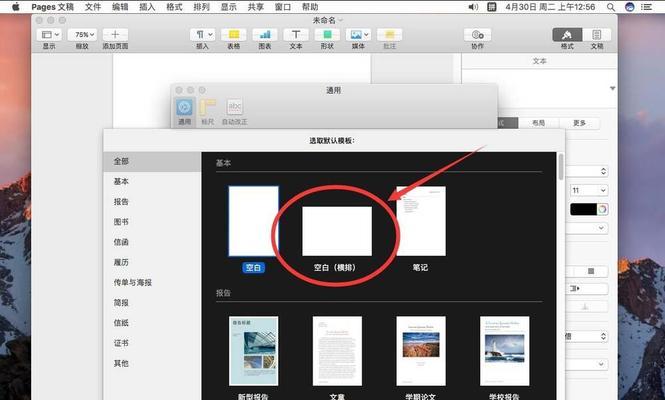Click the 未命名 document title dropdown
This screenshot has height=400, width=665.
tap(328, 20)
